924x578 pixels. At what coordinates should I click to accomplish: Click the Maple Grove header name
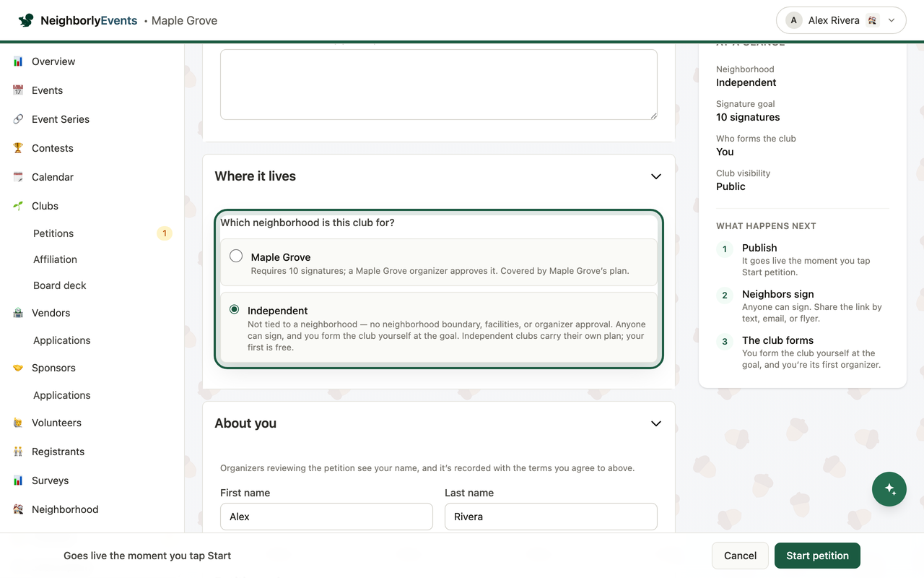coord(184,20)
